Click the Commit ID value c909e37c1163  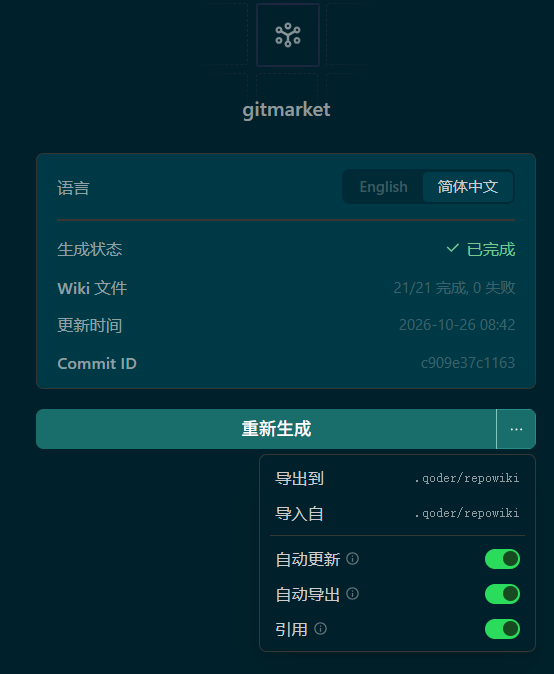coord(468,363)
